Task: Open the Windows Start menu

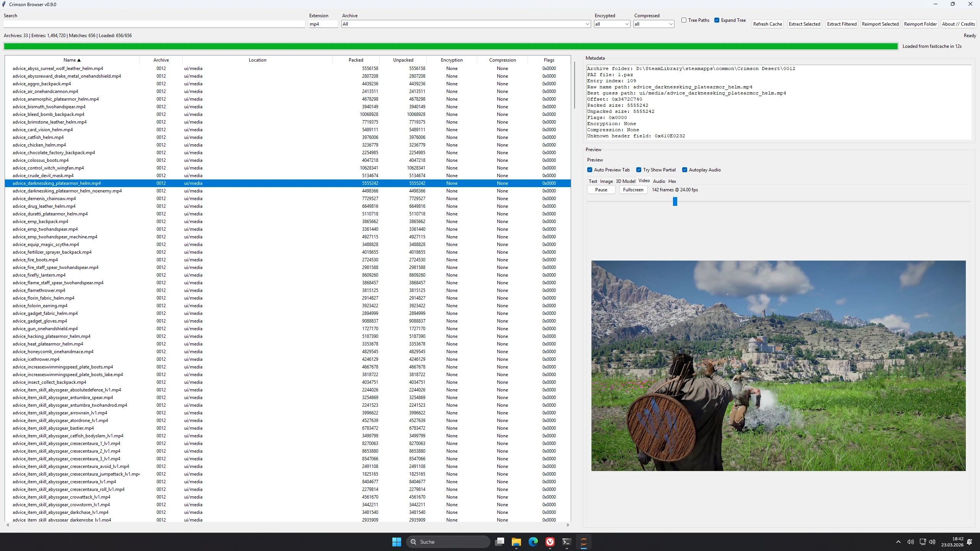Action: [x=397, y=542]
